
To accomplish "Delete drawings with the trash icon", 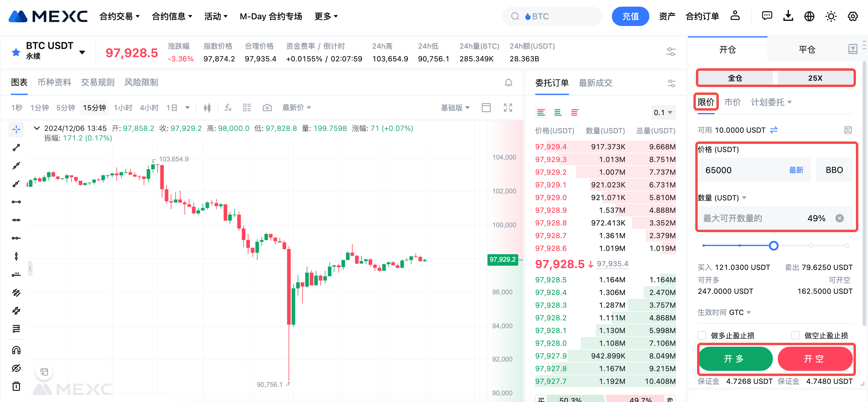I will (16, 386).
